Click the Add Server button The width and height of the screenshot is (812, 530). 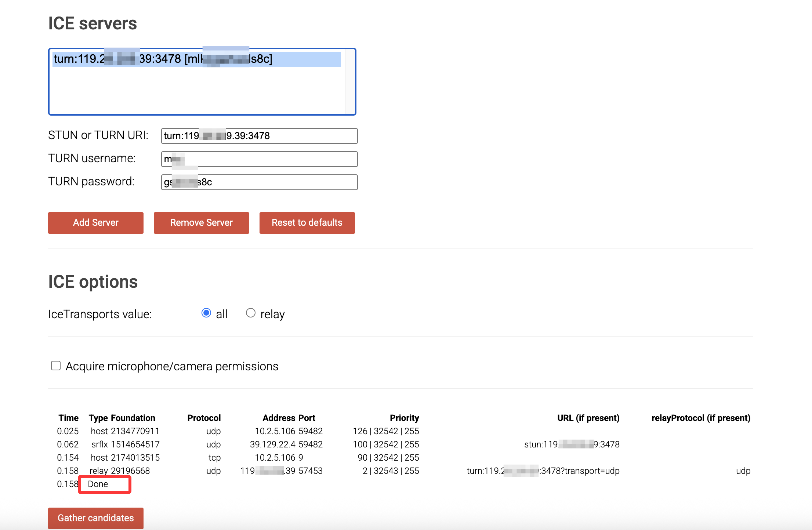pos(95,223)
